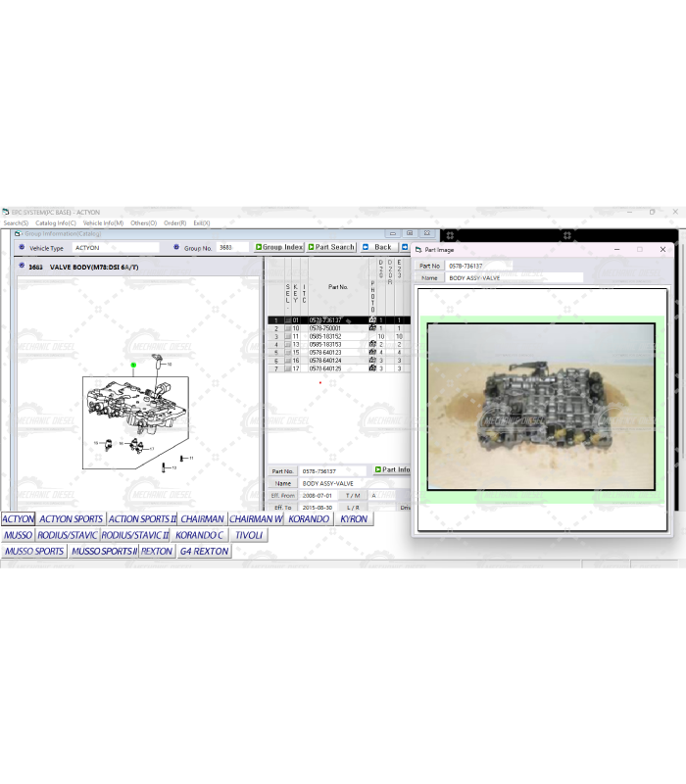This screenshot has height=784, width=686.
Task: Select the TIVOLI vehicle button
Action: tap(249, 536)
